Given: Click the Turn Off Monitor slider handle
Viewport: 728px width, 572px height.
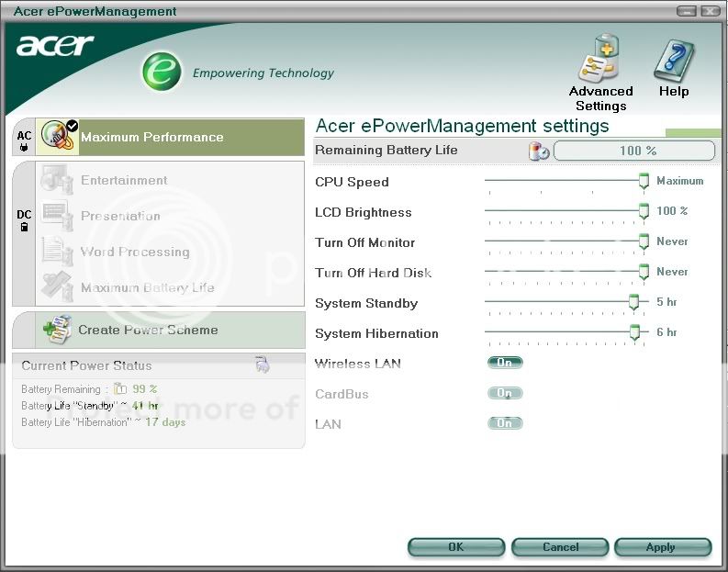Looking at the screenshot, I should 644,241.
